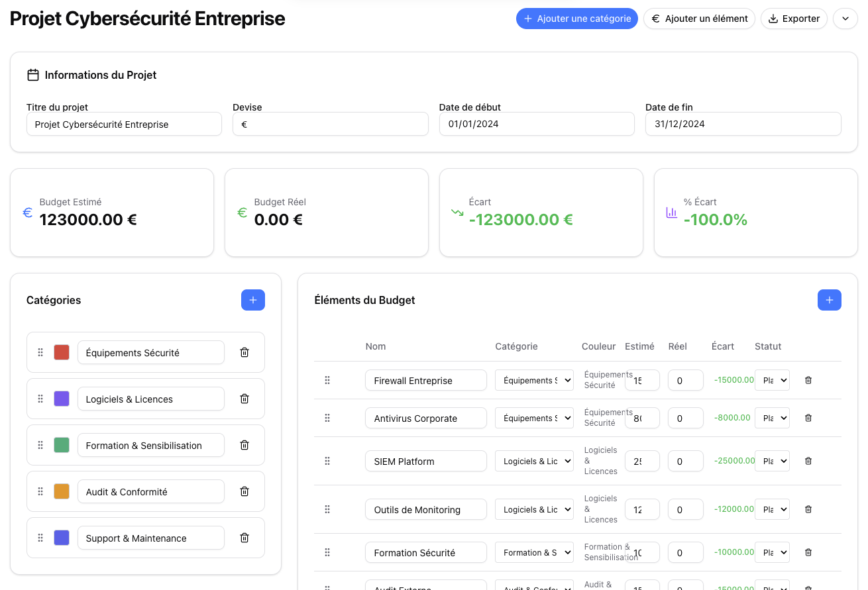
Task: Open category dropdown for Formation Sécurité row
Action: point(534,552)
